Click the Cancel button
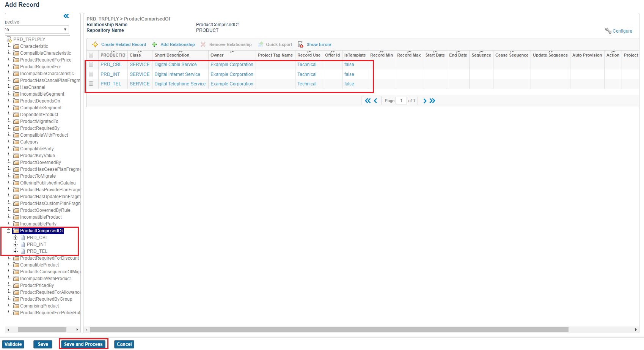Viewport: 644px width, 350px height. click(124, 344)
